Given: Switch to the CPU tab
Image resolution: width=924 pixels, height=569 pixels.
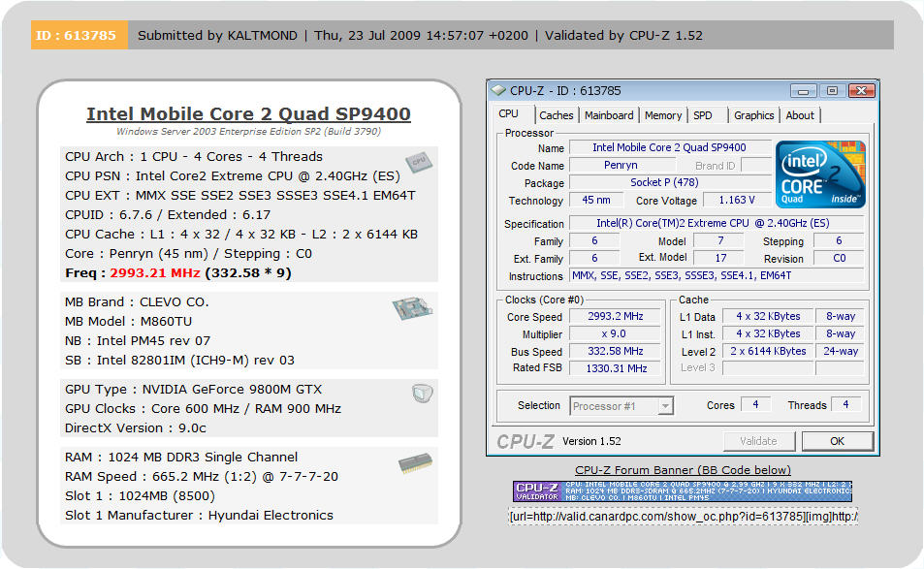Looking at the screenshot, I should point(509,114).
